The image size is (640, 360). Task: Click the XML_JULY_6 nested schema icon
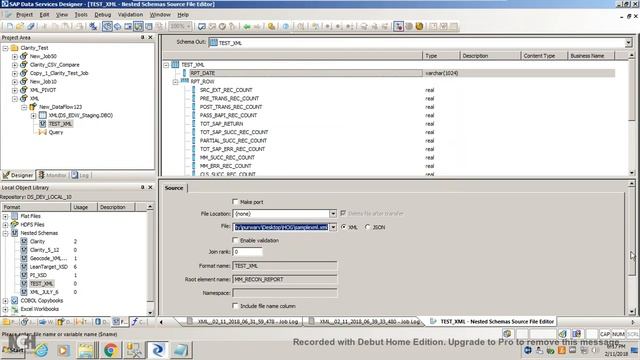point(24,292)
